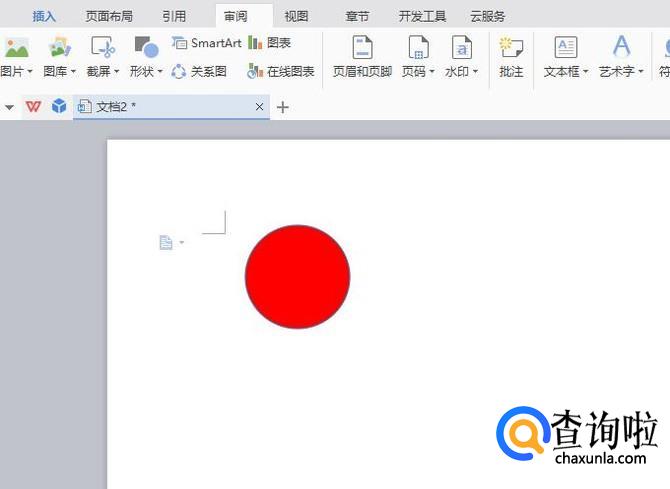The image size is (670, 489).
Task: Open the Cloud Services (云服务) tab
Action: [x=488, y=16]
